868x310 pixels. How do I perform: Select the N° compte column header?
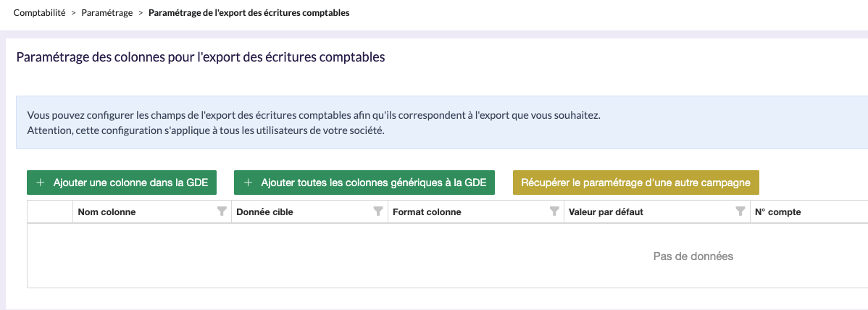777,212
